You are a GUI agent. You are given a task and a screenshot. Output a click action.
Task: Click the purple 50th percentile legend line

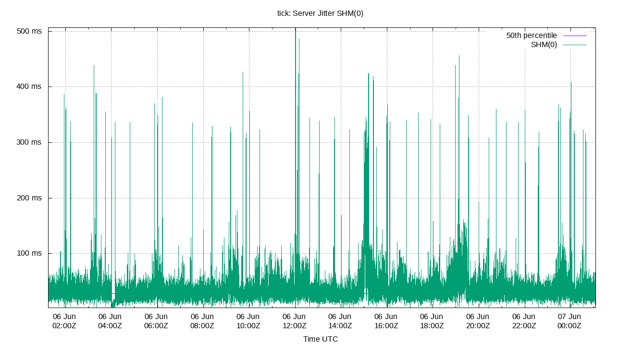575,36
